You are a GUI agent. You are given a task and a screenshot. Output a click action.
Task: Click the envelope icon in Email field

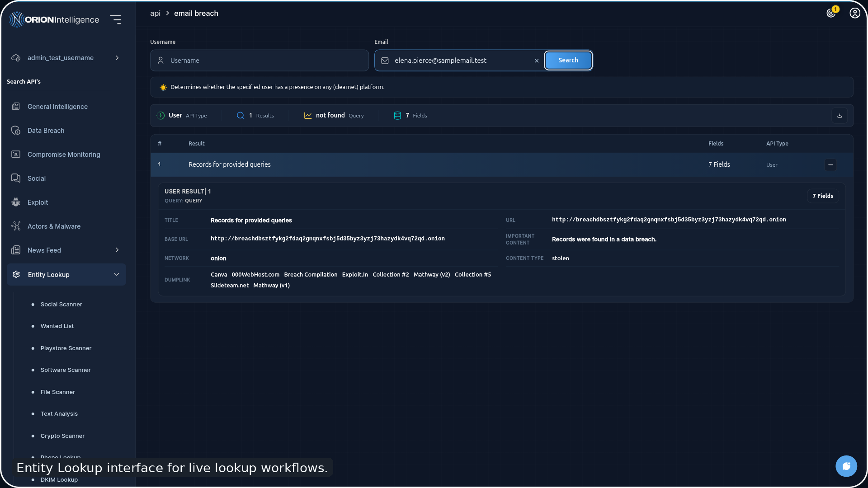point(385,61)
